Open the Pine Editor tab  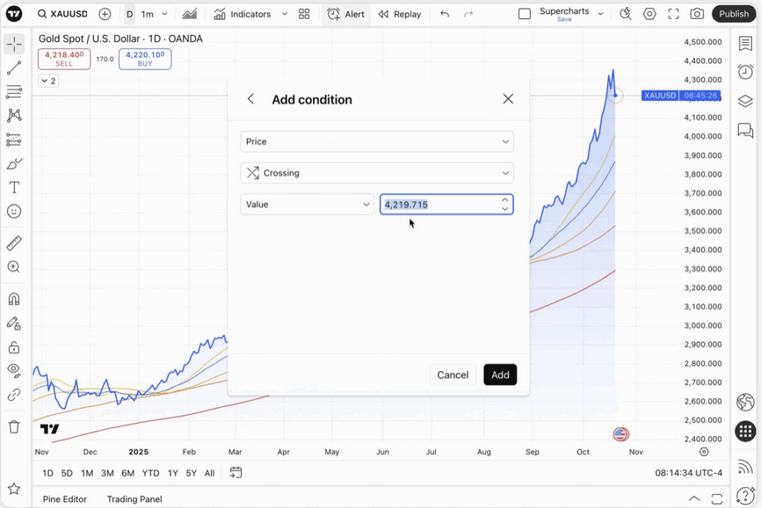(65, 499)
